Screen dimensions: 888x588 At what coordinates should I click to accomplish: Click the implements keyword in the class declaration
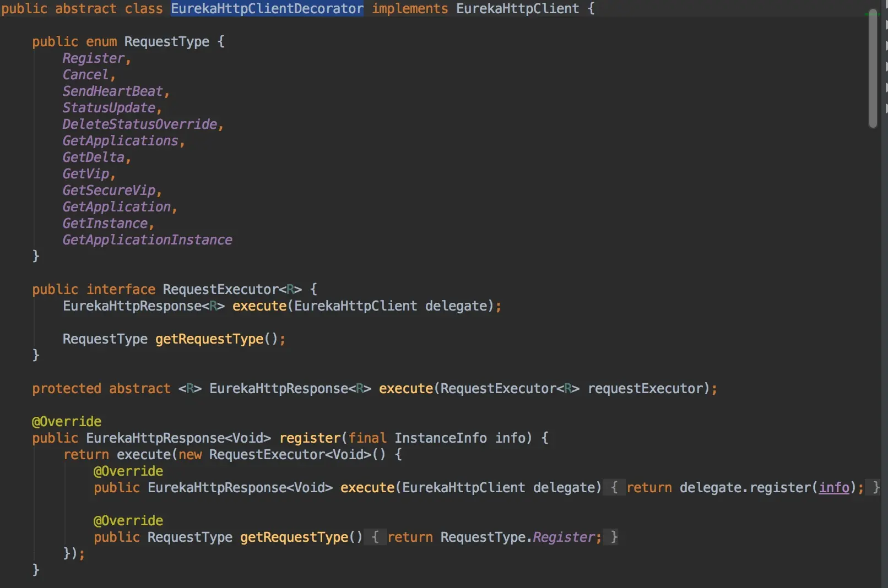click(410, 9)
